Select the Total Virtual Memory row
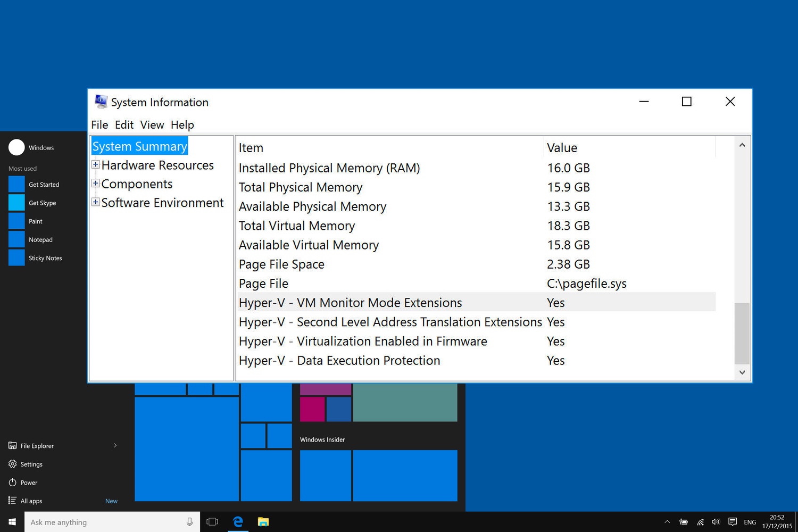The width and height of the screenshot is (798, 532). pos(476,226)
